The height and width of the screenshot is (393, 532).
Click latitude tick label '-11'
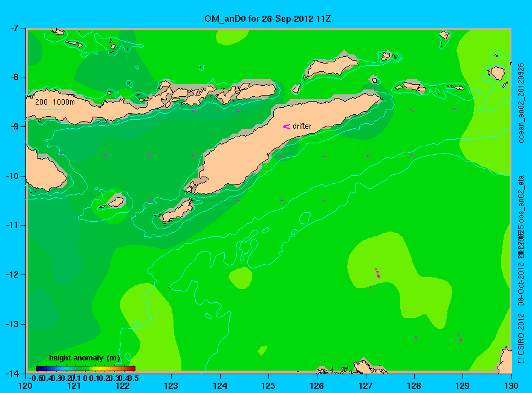12,225
